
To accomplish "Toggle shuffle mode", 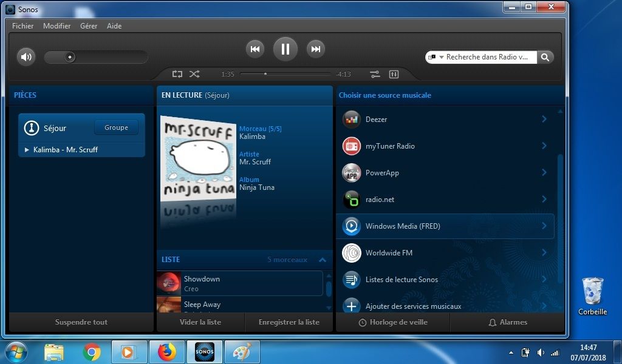I will [x=194, y=74].
